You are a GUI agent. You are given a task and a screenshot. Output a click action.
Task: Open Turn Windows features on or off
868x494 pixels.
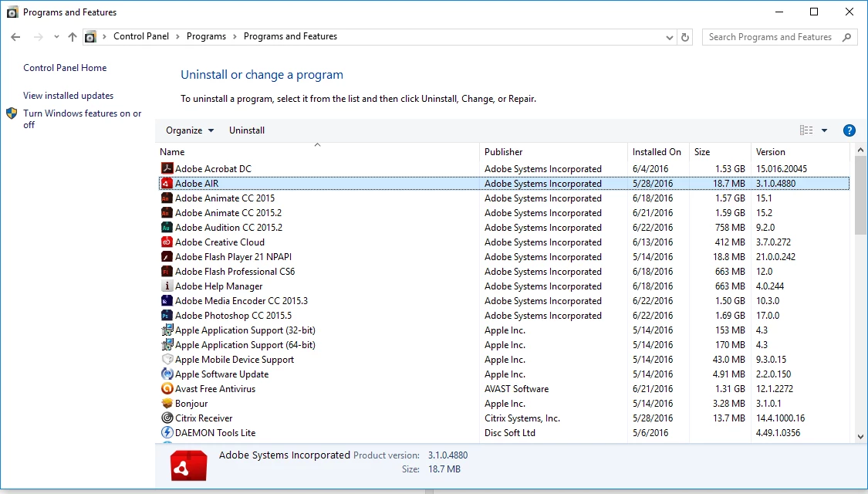click(82, 119)
